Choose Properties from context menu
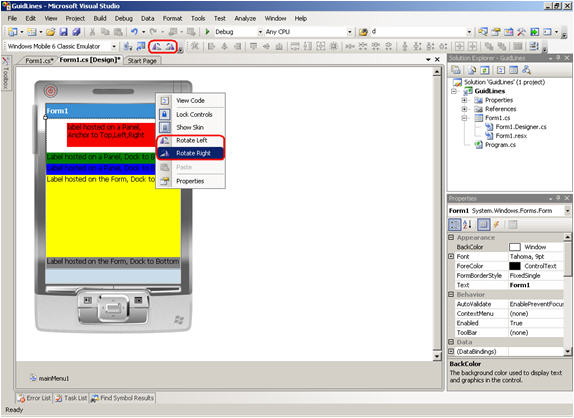The image size is (574, 418). (x=191, y=181)
